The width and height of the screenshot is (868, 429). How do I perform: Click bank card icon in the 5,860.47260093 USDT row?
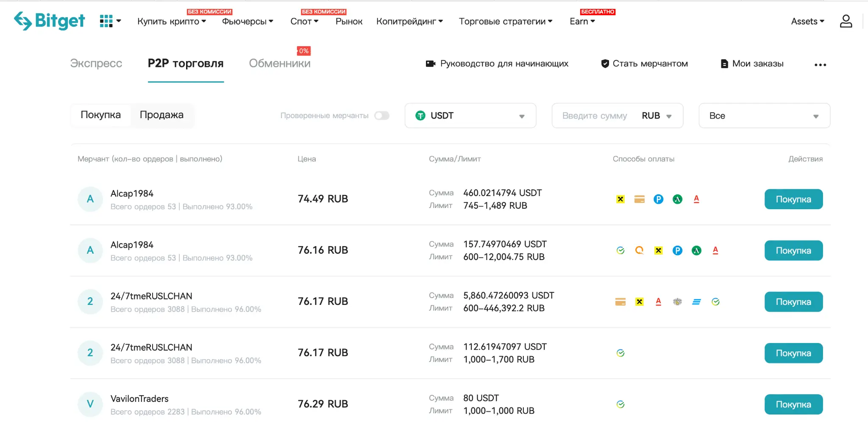620,302
